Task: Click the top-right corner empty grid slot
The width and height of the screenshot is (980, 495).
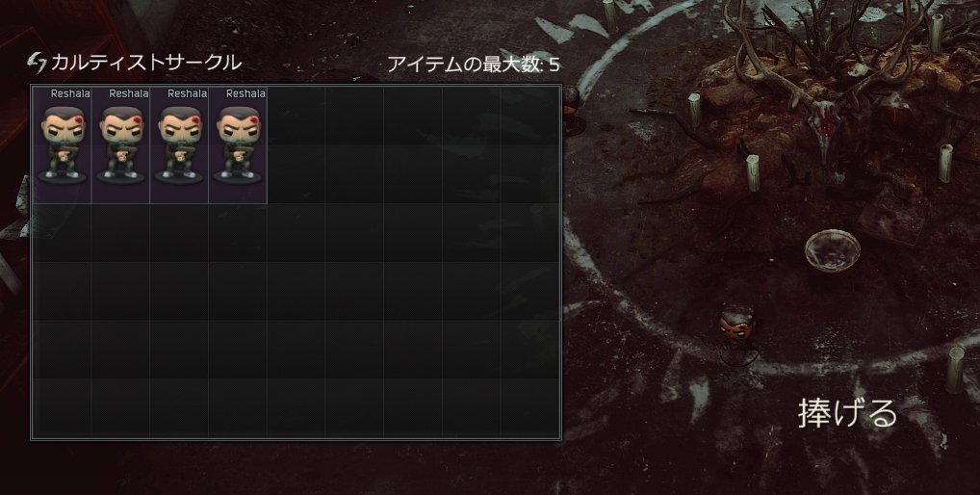Action: (x=530, y=116)
